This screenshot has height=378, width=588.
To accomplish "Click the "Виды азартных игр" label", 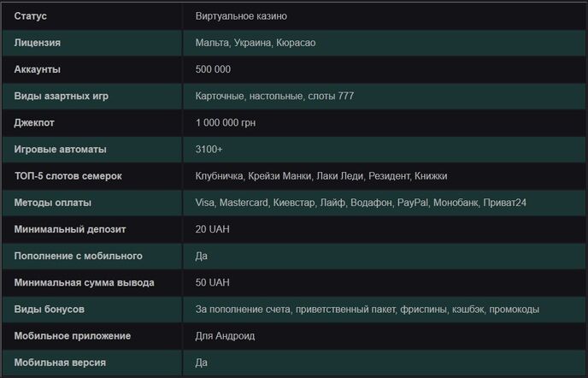I will click(62, 96).
